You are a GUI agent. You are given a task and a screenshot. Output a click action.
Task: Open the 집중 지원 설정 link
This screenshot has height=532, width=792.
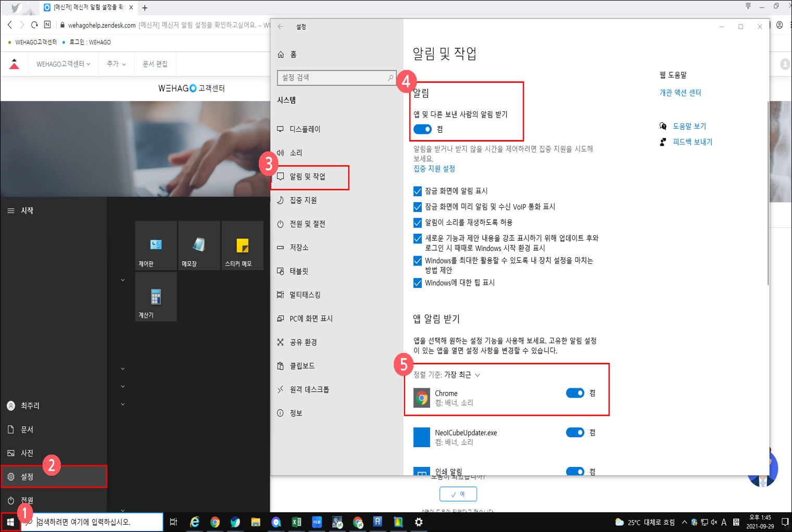[x=434, y=169]
